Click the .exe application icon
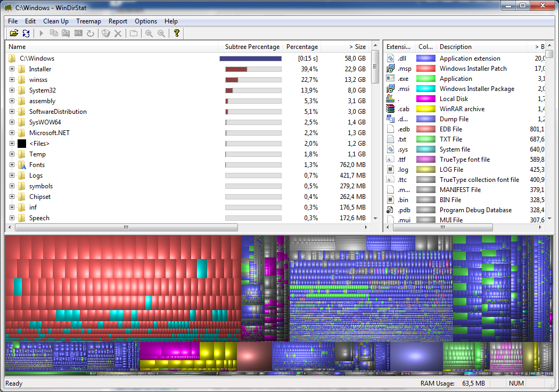This screenshot has width=559, height=392. pyautogui.click(x=391, y=78)
